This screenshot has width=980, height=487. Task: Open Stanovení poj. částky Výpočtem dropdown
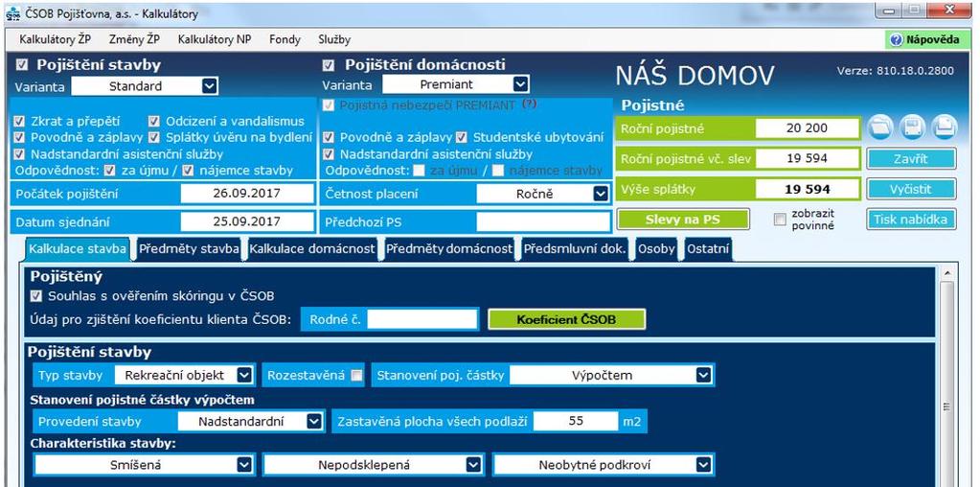[x=704, y=375]
